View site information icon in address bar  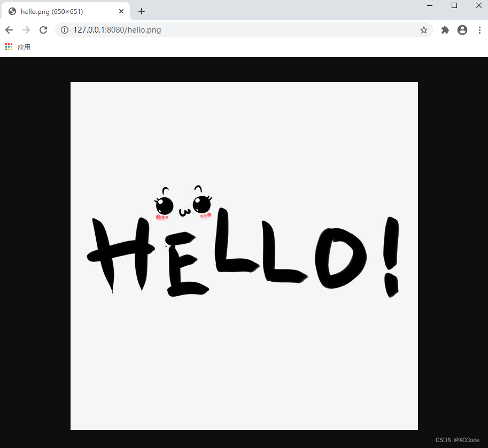(x=65, y=30)
